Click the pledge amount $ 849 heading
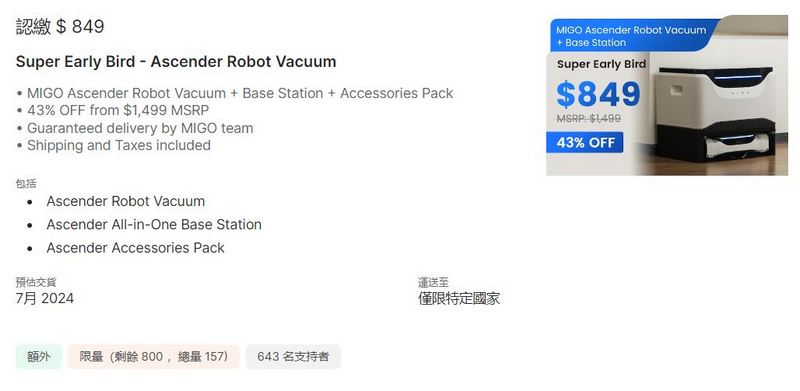Screen dimensions: 800x391 [60, 26]
